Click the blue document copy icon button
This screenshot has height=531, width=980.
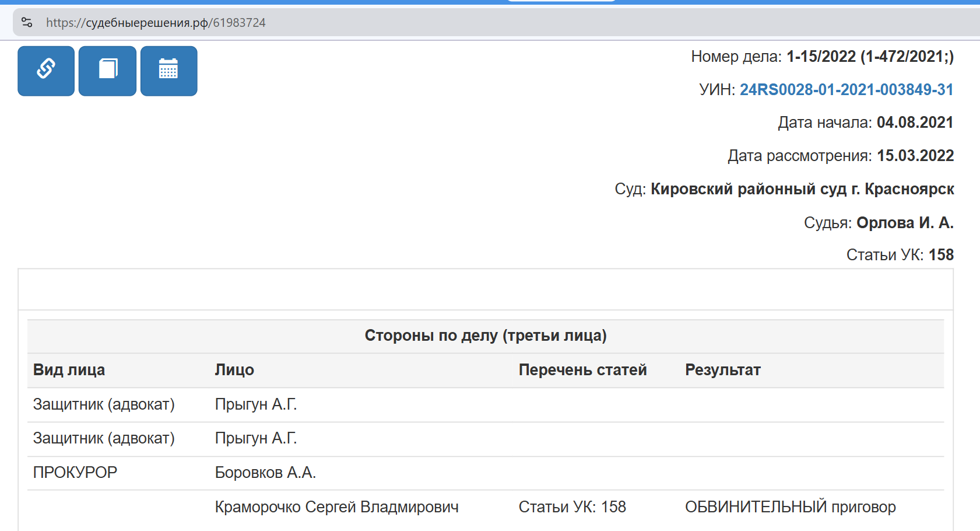(x=108, y=71)
